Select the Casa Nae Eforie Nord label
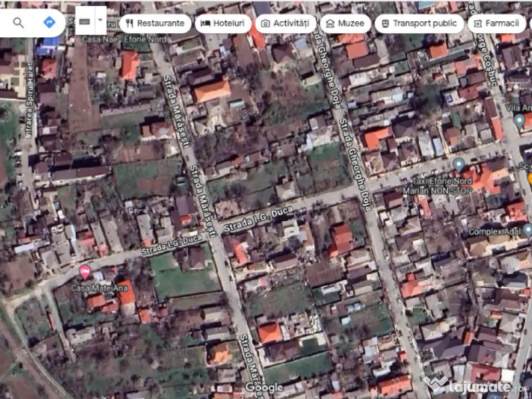Viewport: 532px width, 399px height. [124, 38]
